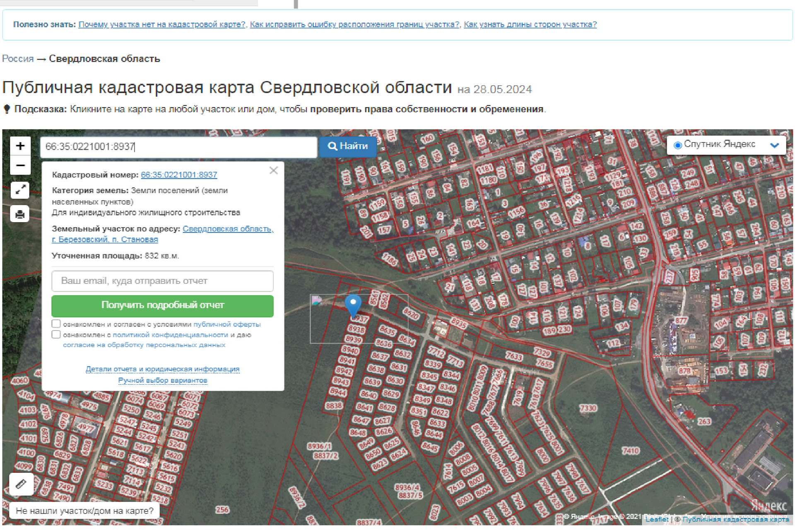Expand the map layer dropdown chevron

click(x=774, y=145)
